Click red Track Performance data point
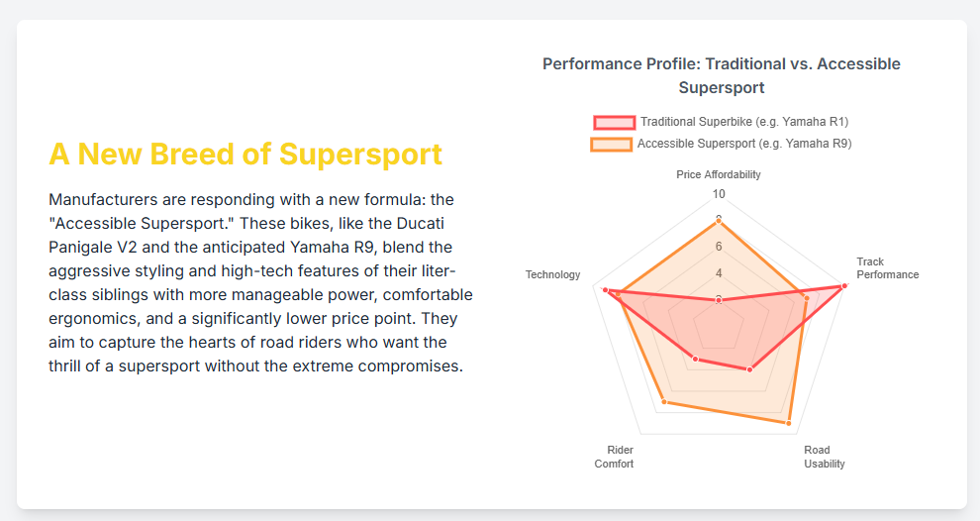 click(x=844, y=286)
